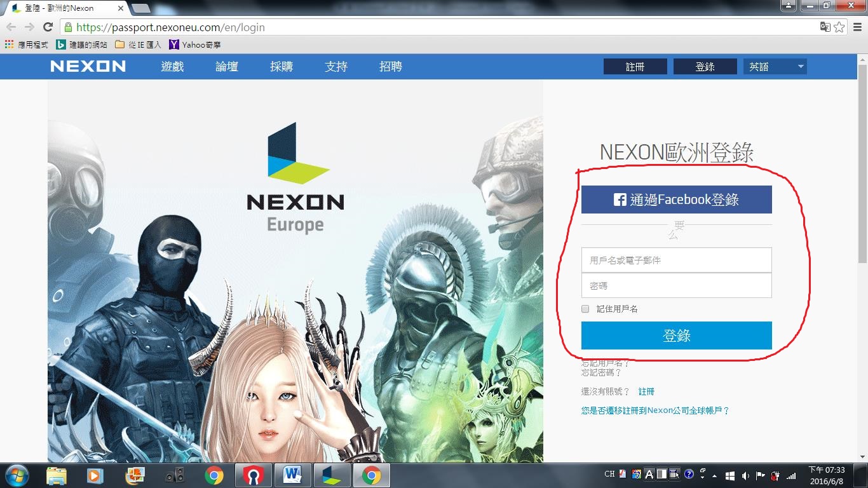Switch to the active Chrome taskbar window
This screenshot has height=488, width=868.
click(x=372, y=475)
